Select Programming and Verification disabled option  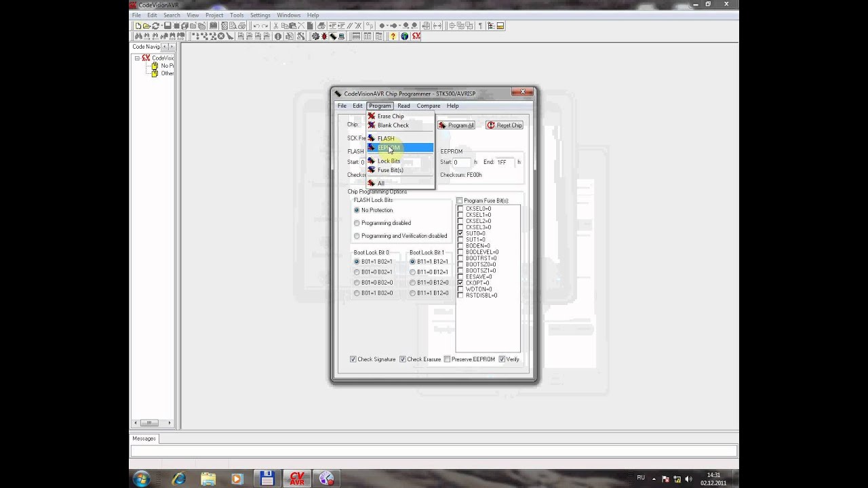tap(357, 236)
